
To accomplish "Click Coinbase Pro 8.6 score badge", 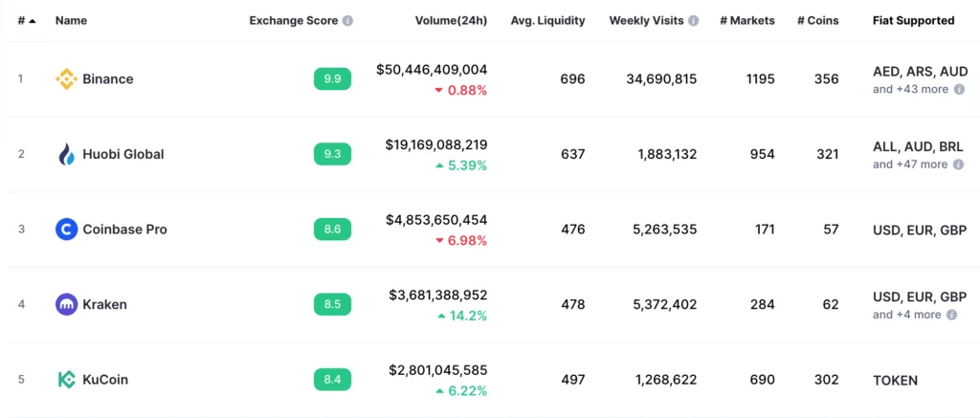I will click(332, 230).
